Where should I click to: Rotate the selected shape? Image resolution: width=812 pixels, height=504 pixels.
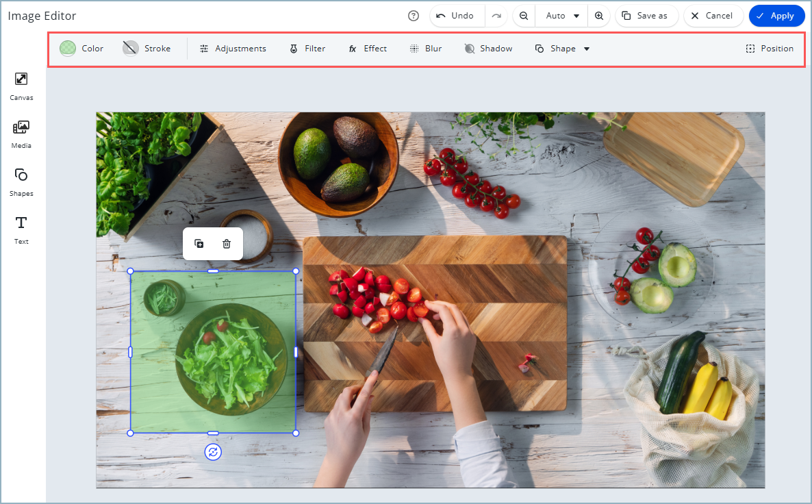(213, 452)
